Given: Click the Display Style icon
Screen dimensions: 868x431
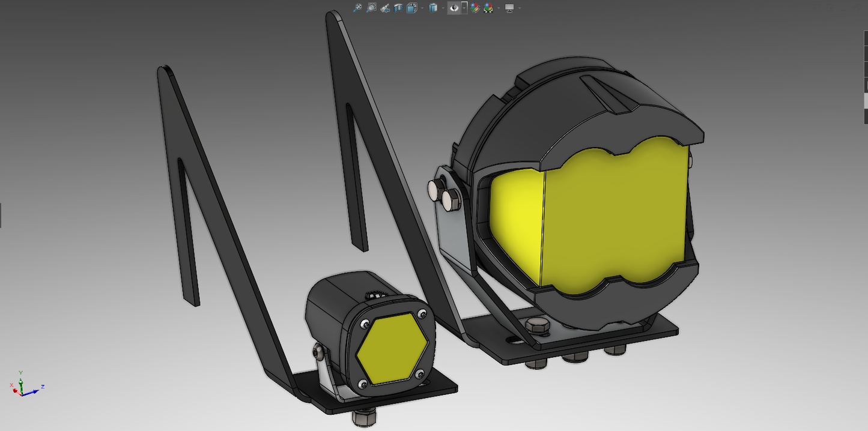Looking at the screenshot, I should coord(433,8).
